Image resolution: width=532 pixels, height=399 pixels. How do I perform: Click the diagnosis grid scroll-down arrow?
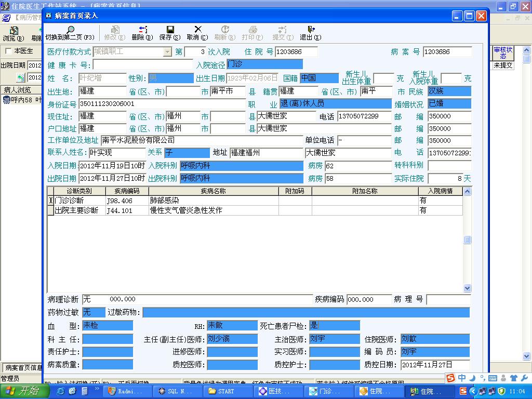click(x=467, y=288)
